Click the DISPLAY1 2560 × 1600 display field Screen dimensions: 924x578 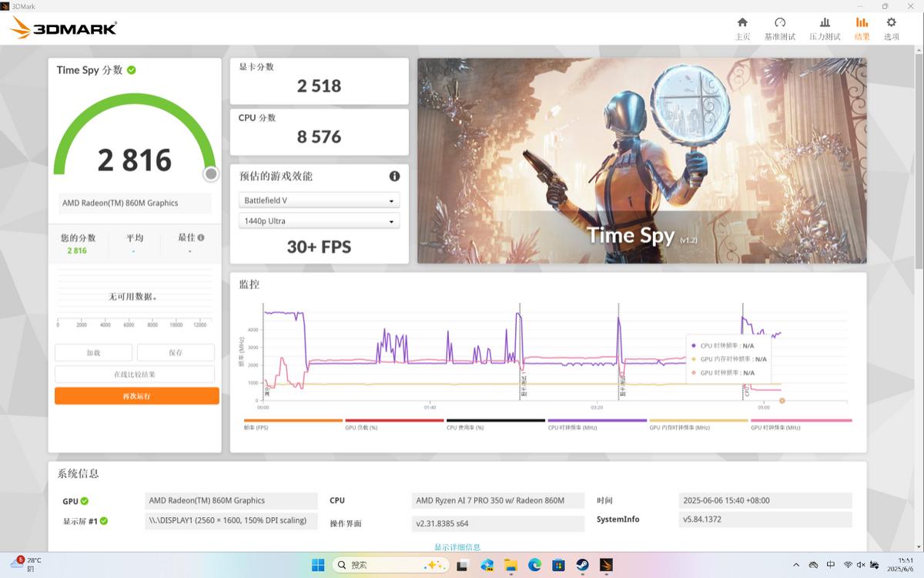[x=231, y=520]
